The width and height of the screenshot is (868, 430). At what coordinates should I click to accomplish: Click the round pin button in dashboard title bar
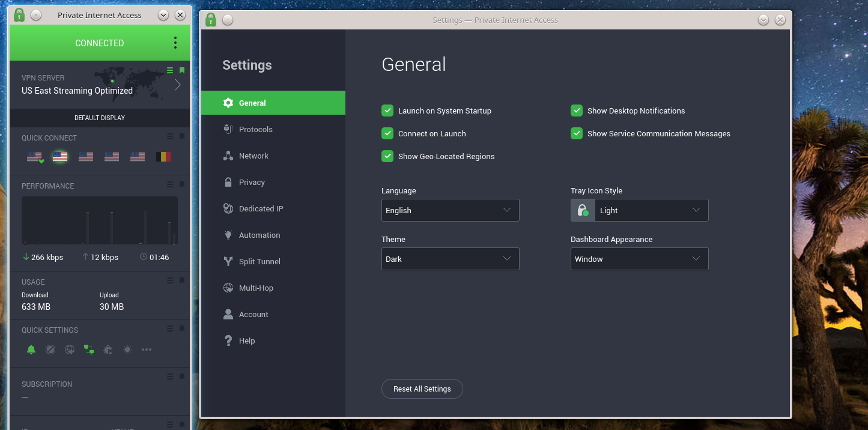[x=36, y=15]
